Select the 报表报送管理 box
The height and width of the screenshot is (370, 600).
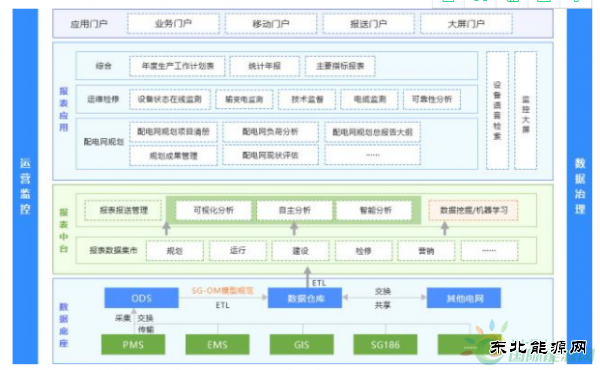click(123, 210)
